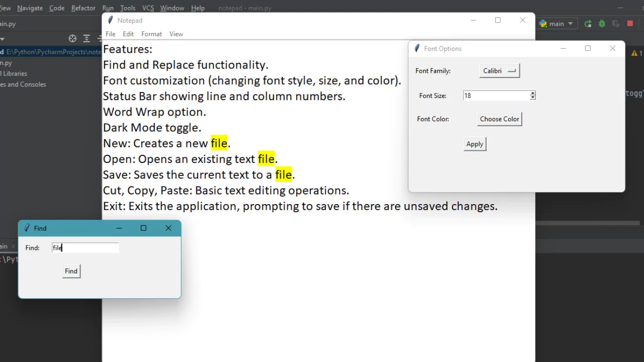Viewport: 644px width, 362px height.
Task: Open the VCS menu in PyCharm
Action: click(x=148, y=8)
